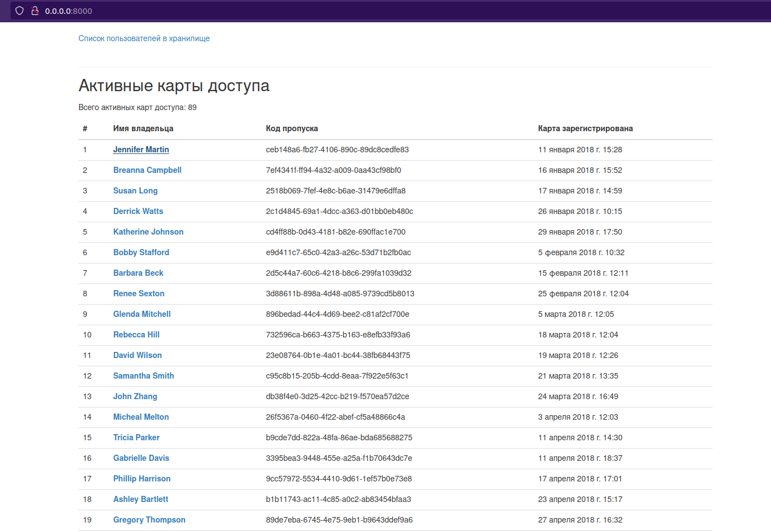Click the tracking protection shield icon
This screenshot has width=771, height=532.
pyautogui.click(x=19, y=11)
